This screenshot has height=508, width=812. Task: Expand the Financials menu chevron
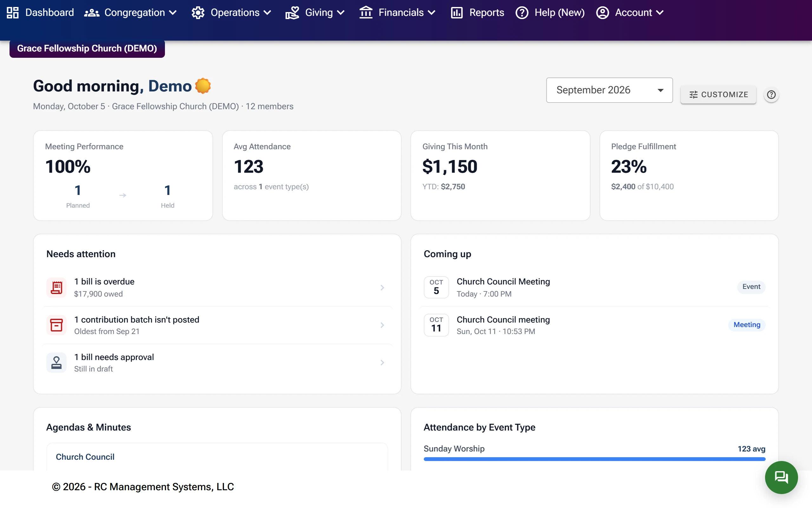tap(431, 13)
